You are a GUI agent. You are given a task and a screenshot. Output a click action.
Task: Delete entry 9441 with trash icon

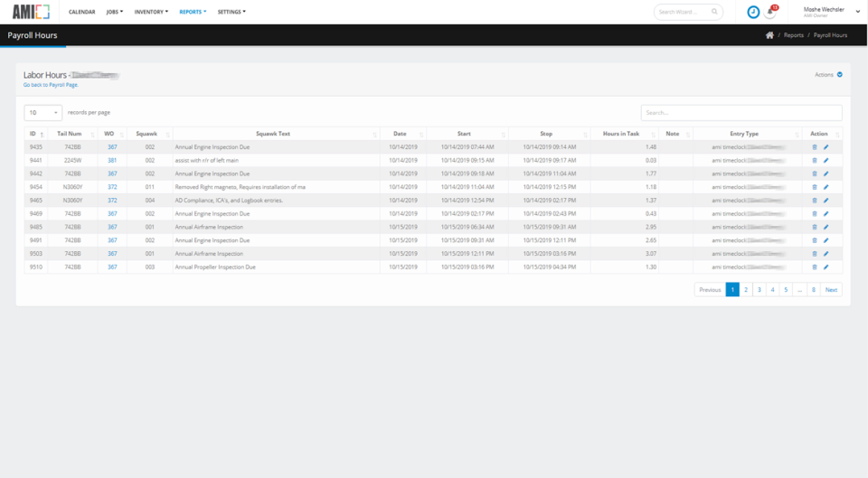pyautogui.click(x=815, y=161)
